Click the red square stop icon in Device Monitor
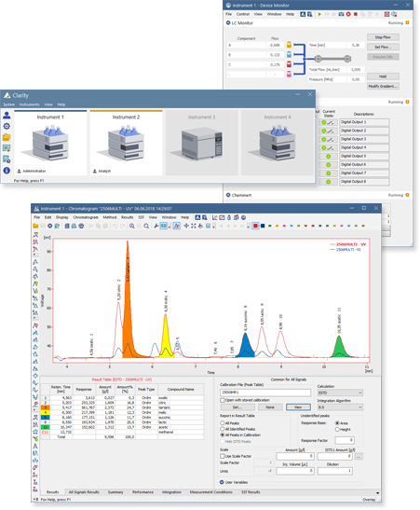Image resolution: width=420 pixels, height=510 pixels. coord(356,14)
